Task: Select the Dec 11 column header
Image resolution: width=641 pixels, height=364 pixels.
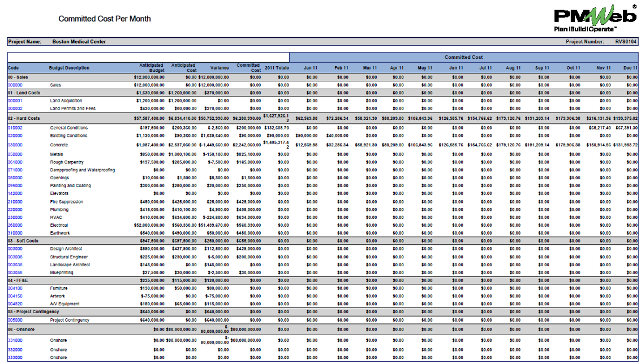Action: pyautogui.click(x=630, y=68)
